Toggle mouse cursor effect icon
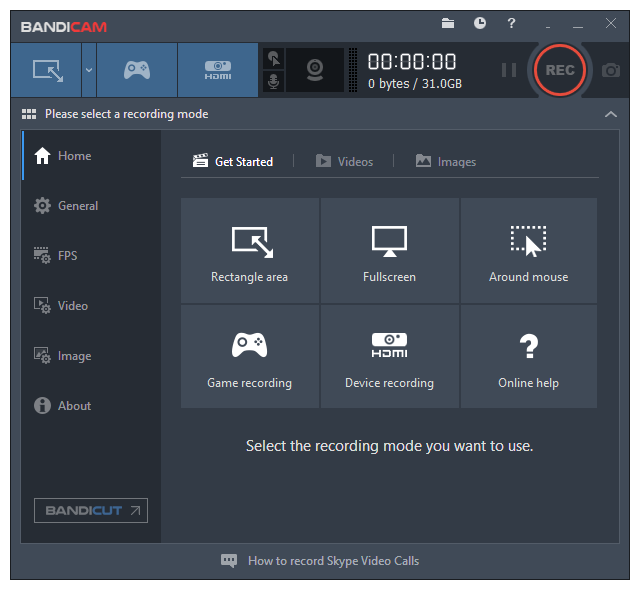Image resolution: width=644 pixels, height=593 pixels. coord(274,58)
